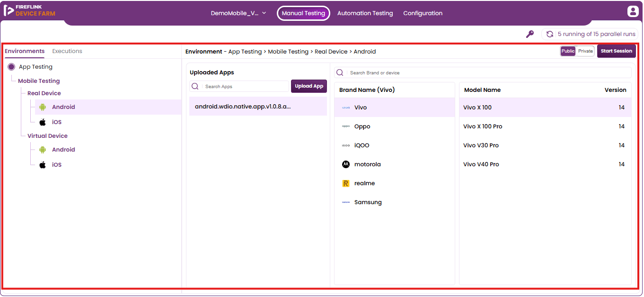This screenshot has width=644, height=297.
Task: Go to the Configuration tab
Action: pyautogui.click(x=423, y=13)
